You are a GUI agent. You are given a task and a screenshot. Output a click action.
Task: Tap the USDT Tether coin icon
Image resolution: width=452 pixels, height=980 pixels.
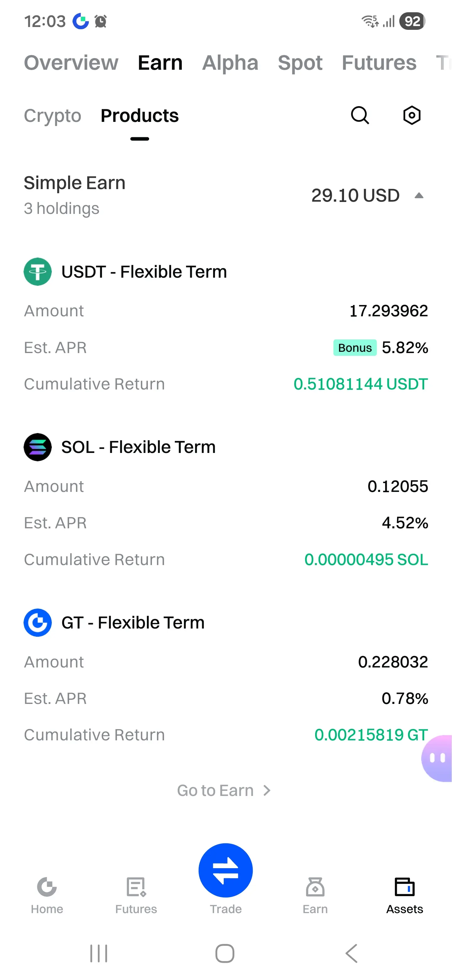pos(38,272)
